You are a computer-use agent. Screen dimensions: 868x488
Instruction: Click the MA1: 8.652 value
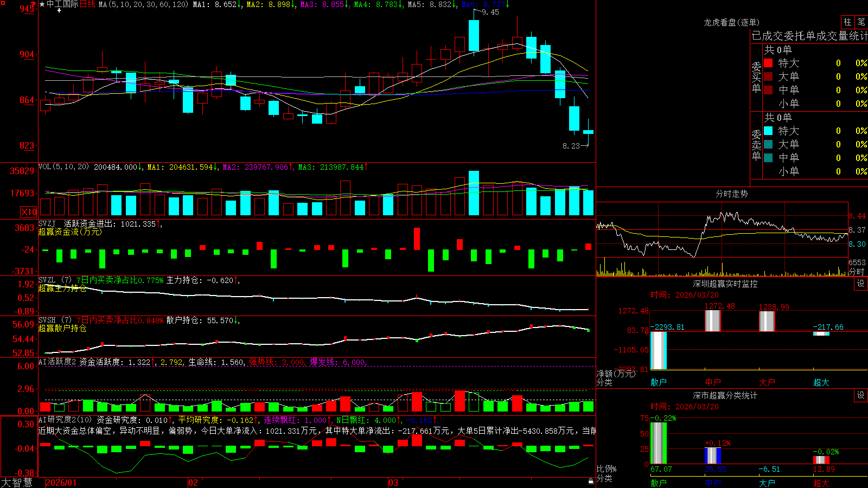coord(218,4)
